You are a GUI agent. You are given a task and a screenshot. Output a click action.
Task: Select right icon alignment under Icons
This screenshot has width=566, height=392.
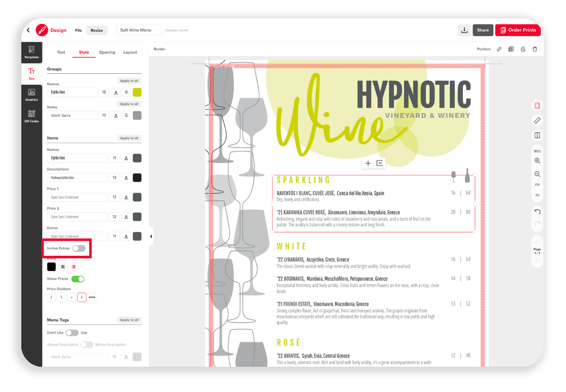click(x=74, y=267)
